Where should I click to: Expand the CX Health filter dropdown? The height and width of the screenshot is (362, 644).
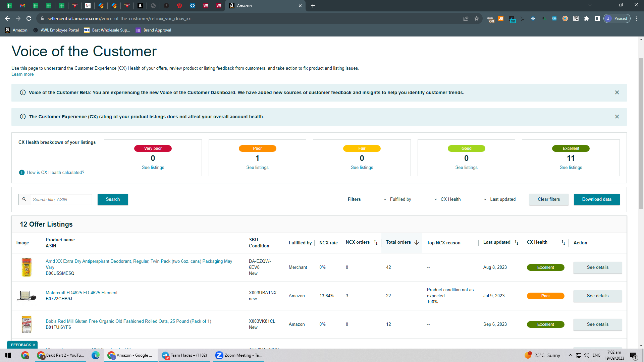point(447,199)
